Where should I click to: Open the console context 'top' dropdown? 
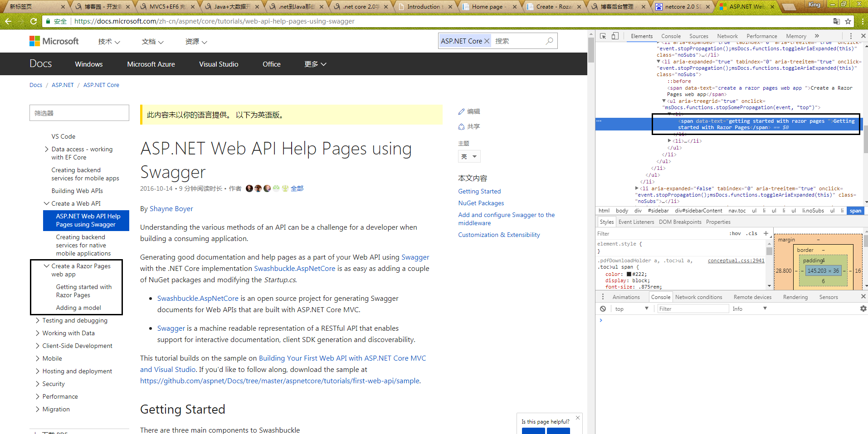[631, 309]
